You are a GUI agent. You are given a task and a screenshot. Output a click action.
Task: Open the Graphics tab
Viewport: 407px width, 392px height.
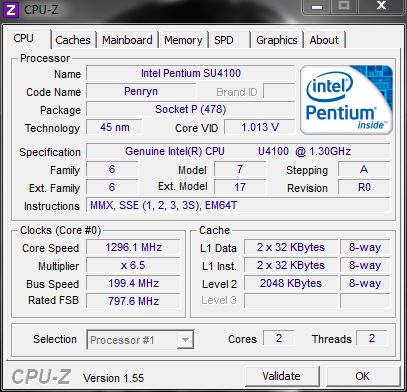click(x=277, y=40)
